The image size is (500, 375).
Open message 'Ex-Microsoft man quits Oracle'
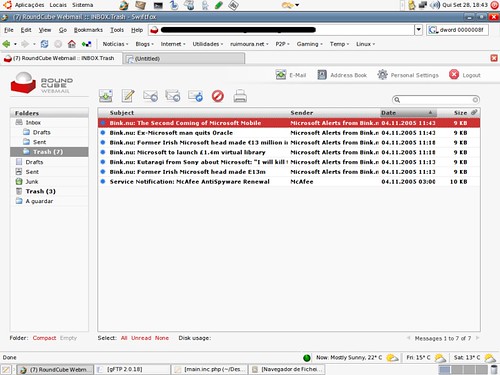pyautogui.click(x=289, y=133)
